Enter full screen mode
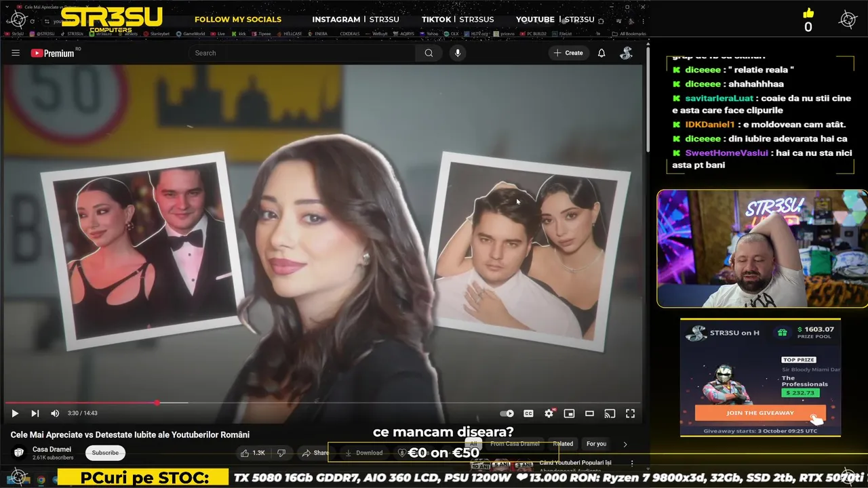This screenshot has width=868, height=488. pos(630,413)
